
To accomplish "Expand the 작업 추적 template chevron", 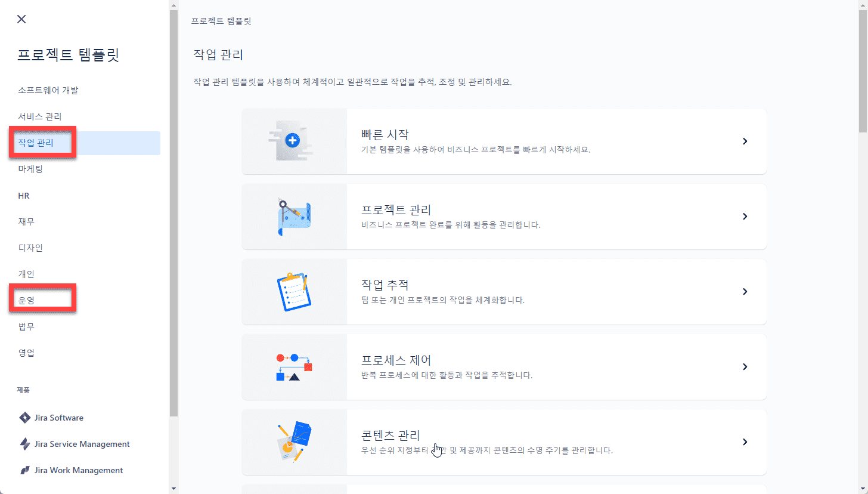I will pyautogui.click(x=745, y=292).
